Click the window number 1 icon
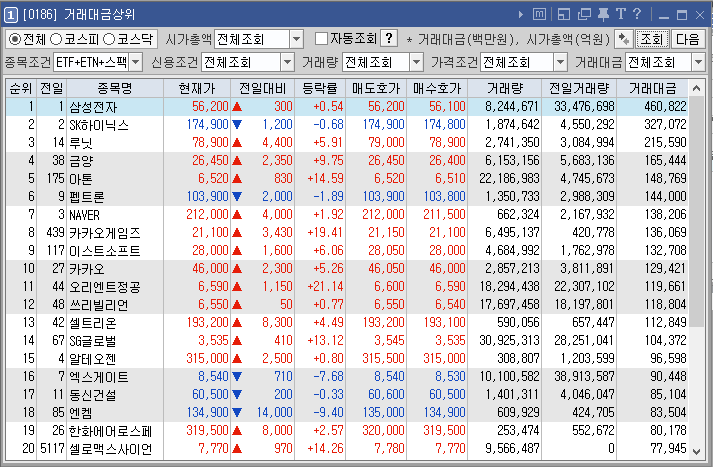713x467 pixels. [x=11, y=15]
